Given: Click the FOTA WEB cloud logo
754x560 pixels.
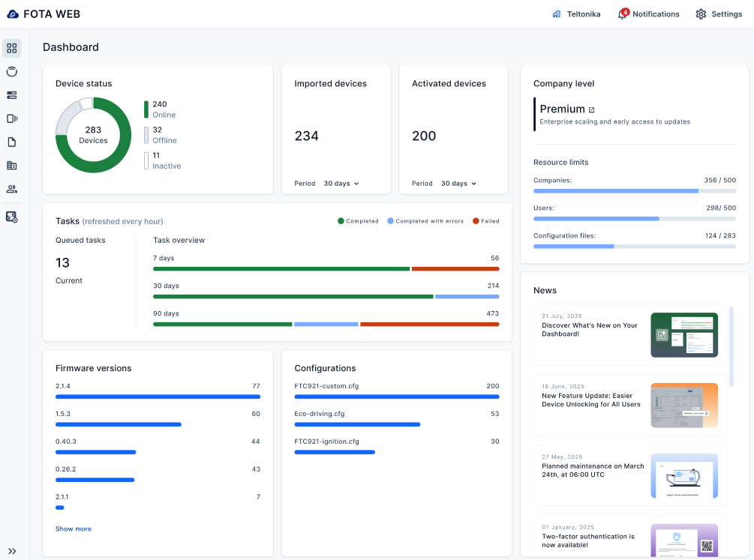Looking at the screenshot, I should coord(13,14).
